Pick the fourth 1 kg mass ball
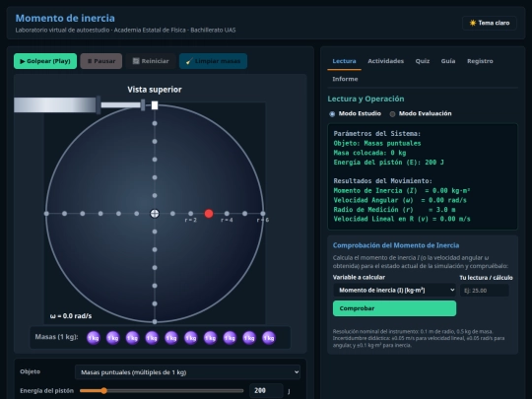The width and height of the screenshot is (532, 399). [x=152, y=338]
